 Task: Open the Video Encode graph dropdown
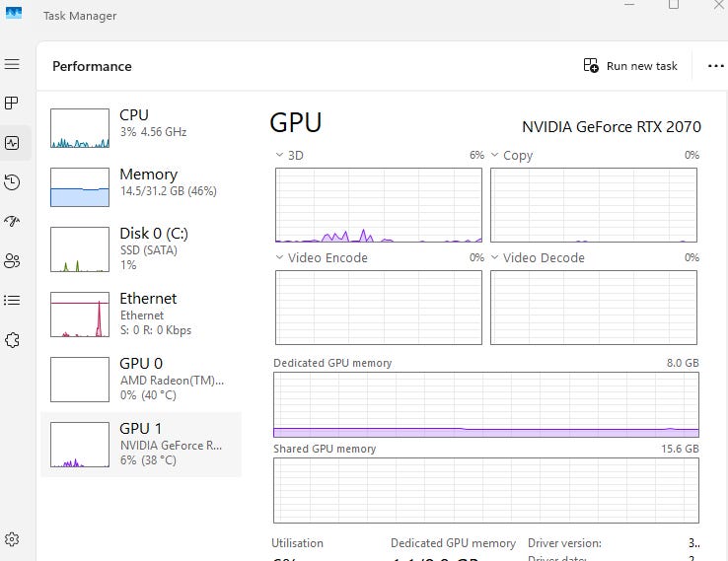coord(280,258)
